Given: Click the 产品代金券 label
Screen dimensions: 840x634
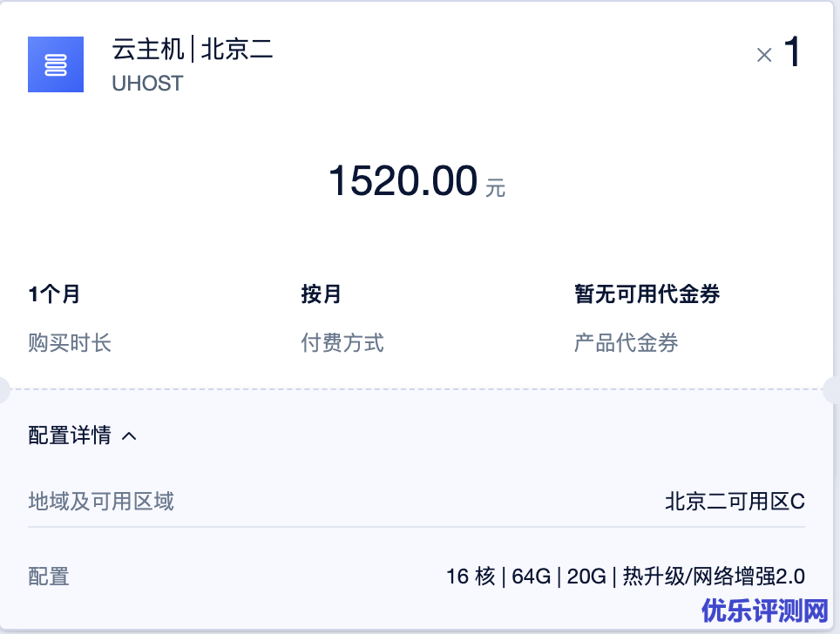Looking at the screenshot, I should pos(626,343).
